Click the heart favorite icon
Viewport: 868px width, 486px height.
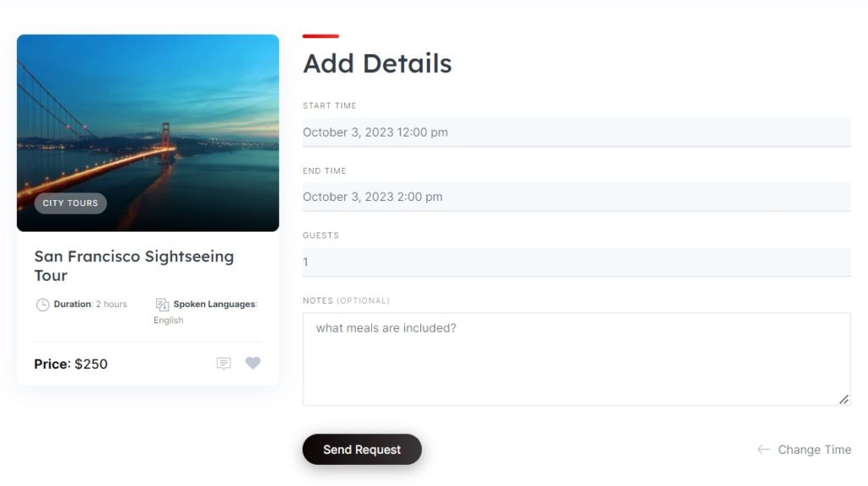pyautogui.click(x=253, y=363)
